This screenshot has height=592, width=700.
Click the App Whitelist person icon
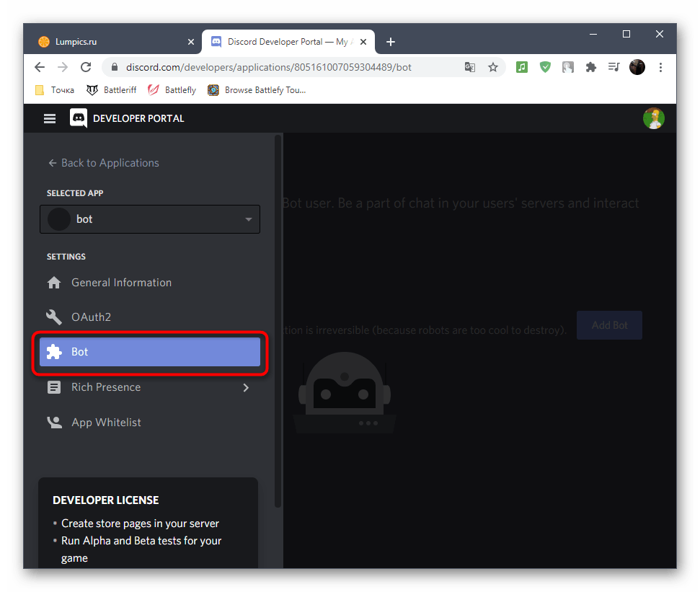point(54,423)
